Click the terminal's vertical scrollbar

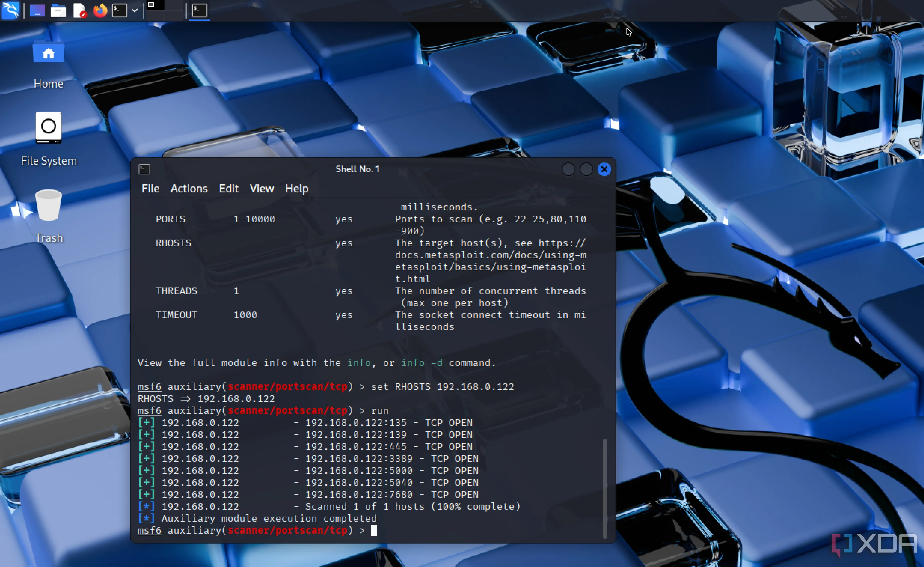point(605,488)
